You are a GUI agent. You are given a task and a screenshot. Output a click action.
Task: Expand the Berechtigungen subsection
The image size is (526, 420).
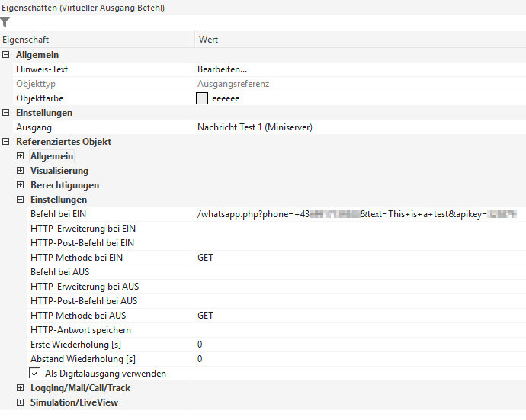(x=21, y=185)
